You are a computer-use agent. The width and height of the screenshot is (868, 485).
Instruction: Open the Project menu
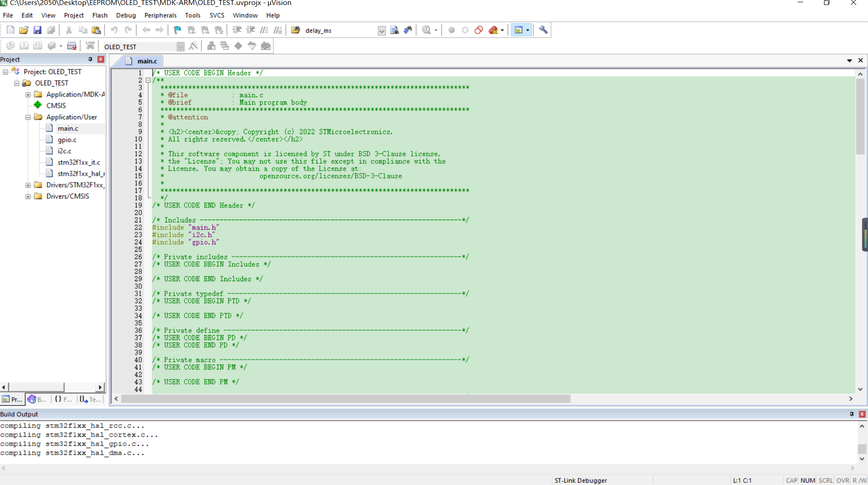74,15
